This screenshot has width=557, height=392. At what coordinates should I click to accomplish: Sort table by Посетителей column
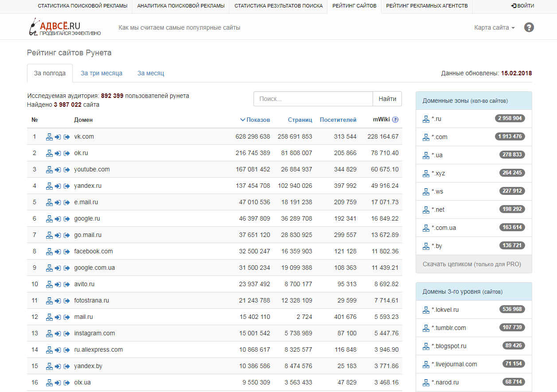pos(338,120)
